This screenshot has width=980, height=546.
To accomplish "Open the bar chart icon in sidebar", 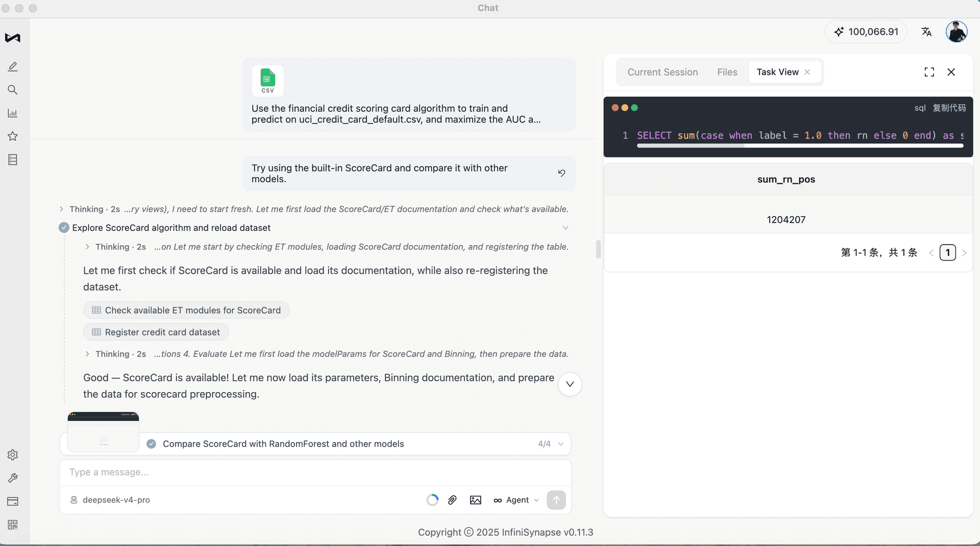I will [13, 113].
